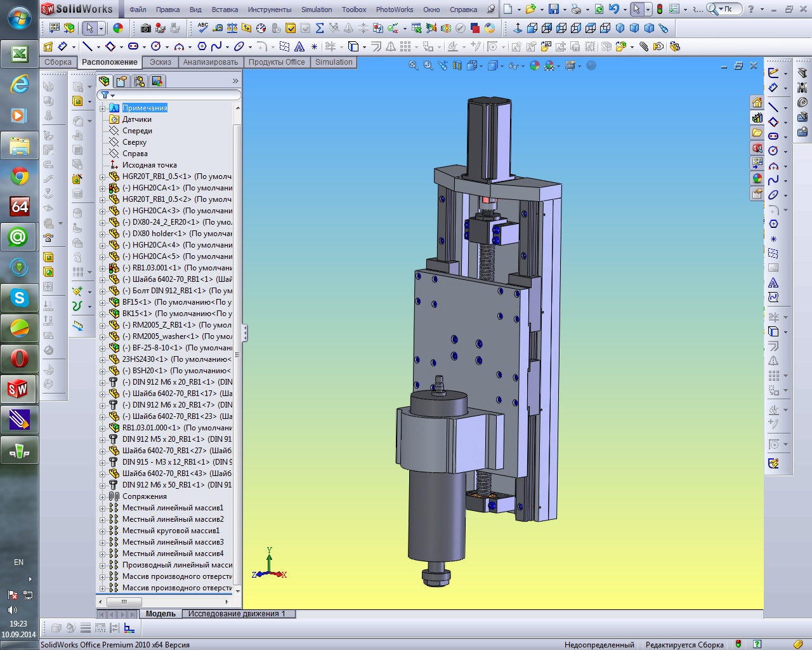Take a screen capture with the camera icon

(146, 28)
